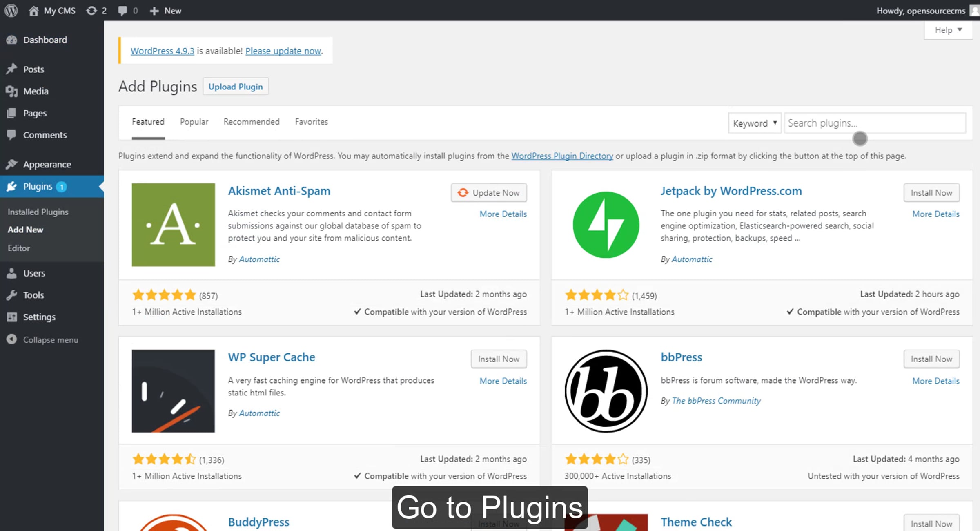Select Add New in Plugins submenu
This screenshot has height=531, width=980.
point(25,230)
